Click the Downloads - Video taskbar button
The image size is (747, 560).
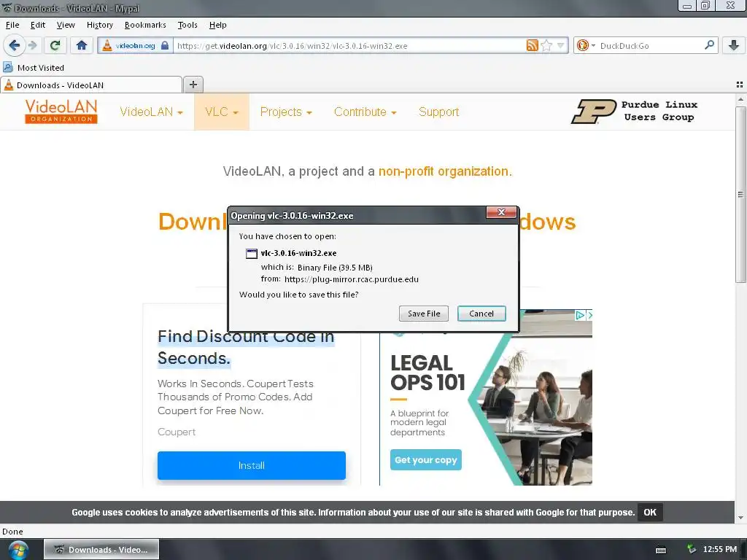point(101,550)
